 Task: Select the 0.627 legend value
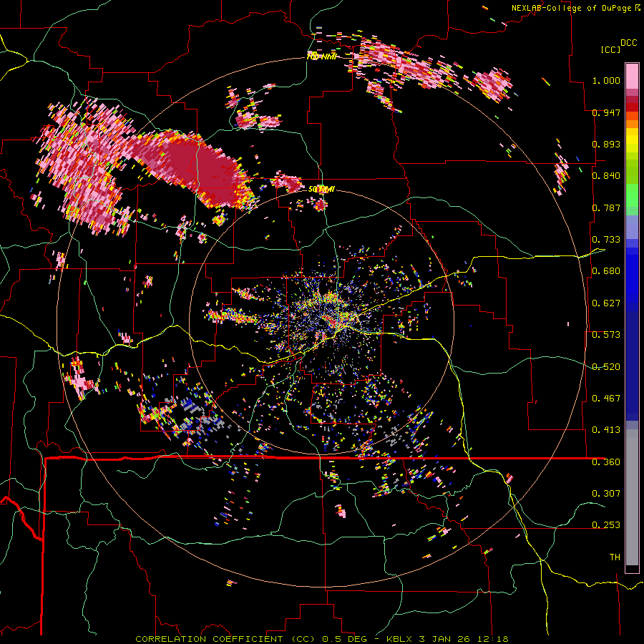(x=606, y=303)
